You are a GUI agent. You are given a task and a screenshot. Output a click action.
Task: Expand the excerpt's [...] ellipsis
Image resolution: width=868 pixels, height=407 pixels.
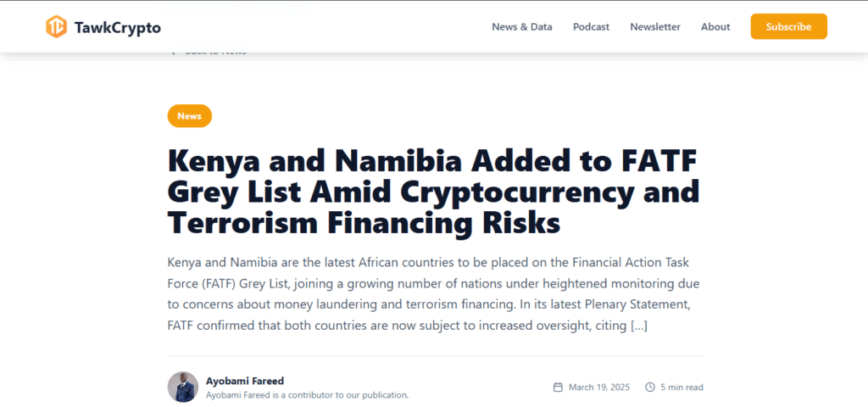point(638,326)
